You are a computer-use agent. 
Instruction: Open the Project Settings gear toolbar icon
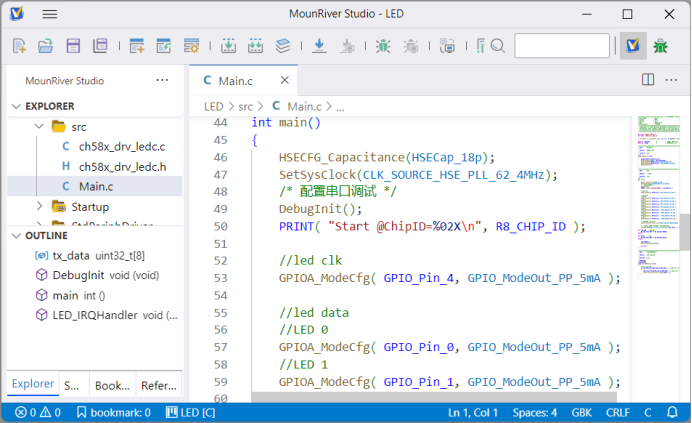tap(192, 46)
